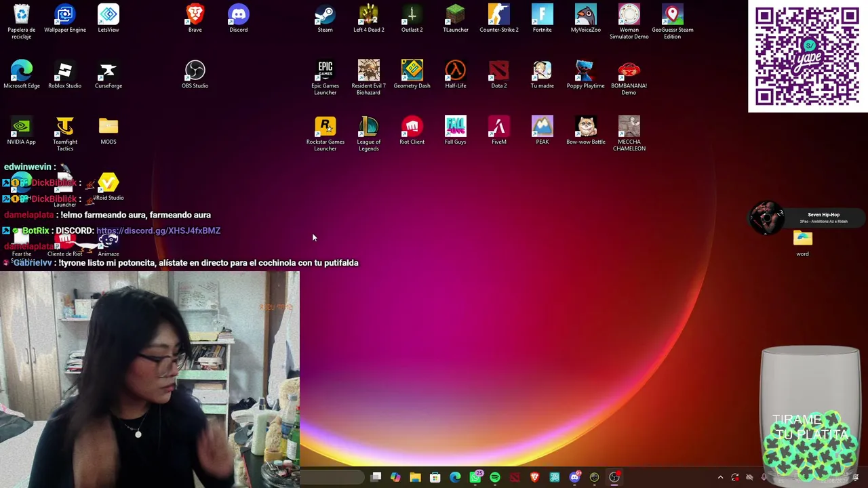Open Task View from the taskbar
868x488 pixels.
pyautogui.click(x=376, y=477)
